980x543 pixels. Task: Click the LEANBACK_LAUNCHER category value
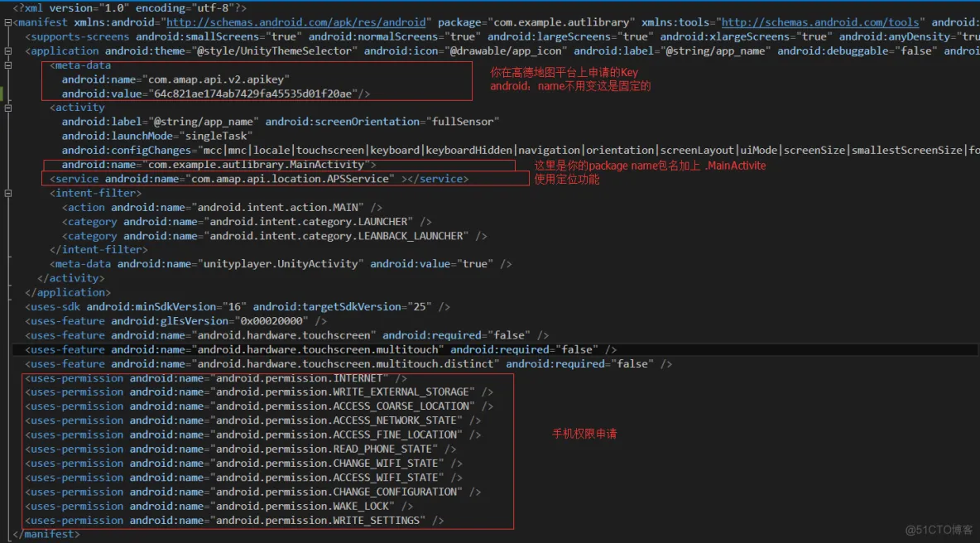click(335, 236)
